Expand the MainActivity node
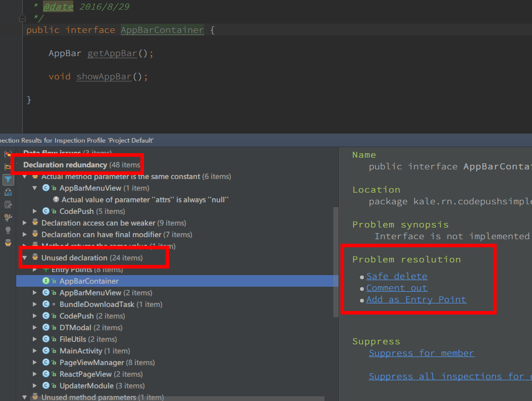Image resolution: width=532 pixels, height=401 pixels. [x=34, y=351]
